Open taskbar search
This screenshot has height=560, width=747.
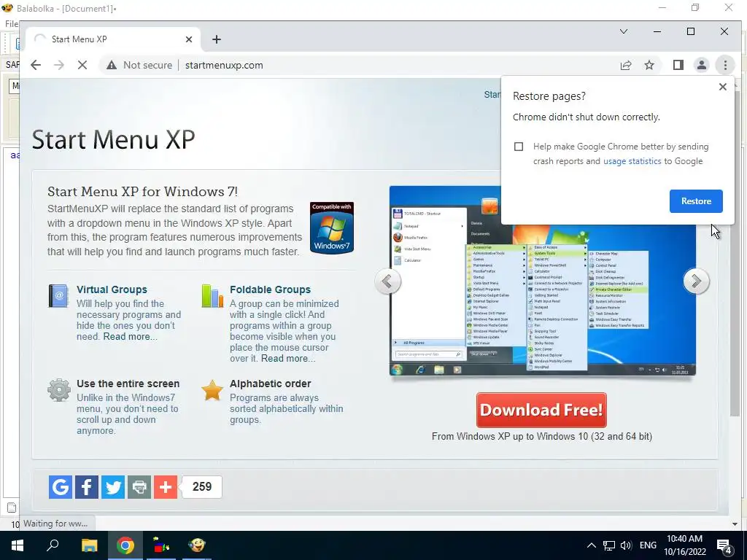(x=53, y=545)
